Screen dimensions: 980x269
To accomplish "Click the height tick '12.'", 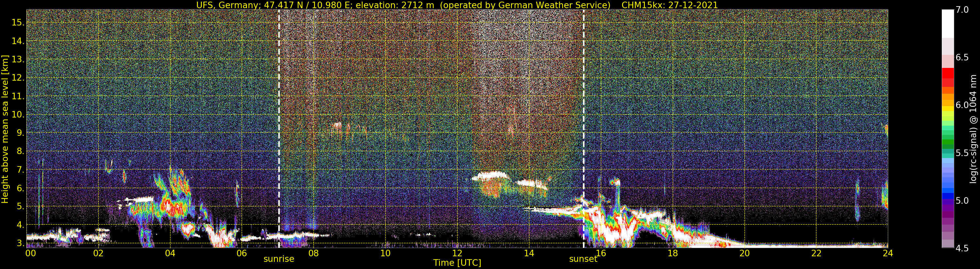I will tap(18, 78).
